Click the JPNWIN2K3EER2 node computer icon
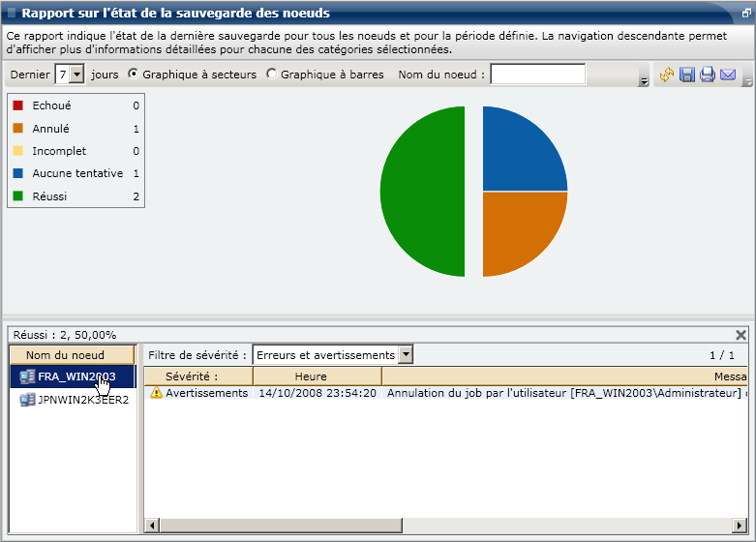756x542 pixels. click(27, 400)
